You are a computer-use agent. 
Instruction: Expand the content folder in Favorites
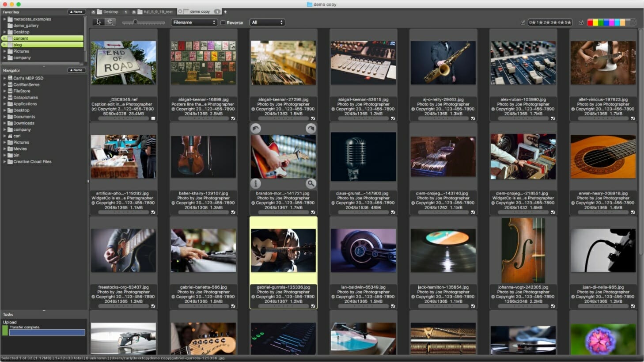pos(4,38)
